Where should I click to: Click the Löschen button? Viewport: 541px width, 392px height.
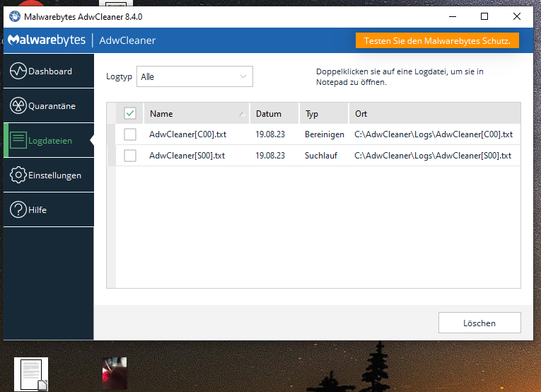click(x=479, y=323)
